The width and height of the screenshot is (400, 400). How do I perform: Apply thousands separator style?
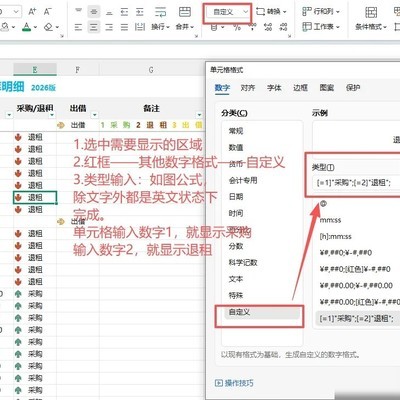click(252, 27)
